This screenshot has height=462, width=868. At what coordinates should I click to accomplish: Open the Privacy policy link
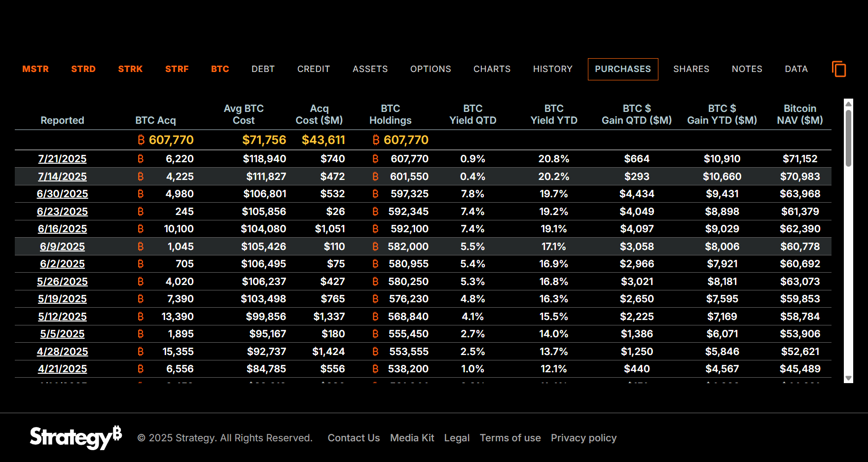[x=583, y=438]
